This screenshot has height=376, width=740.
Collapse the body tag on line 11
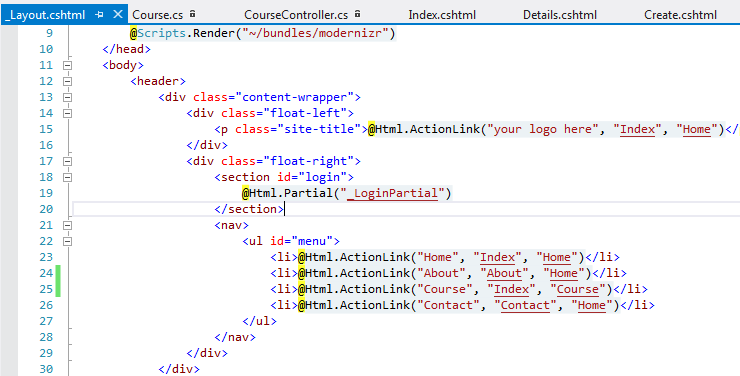point(67,65)
